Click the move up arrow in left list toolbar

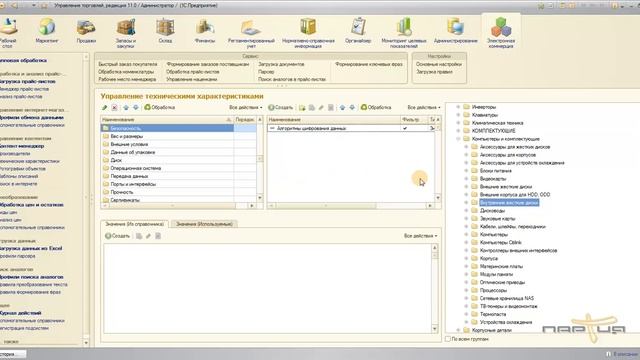point(126,107)
